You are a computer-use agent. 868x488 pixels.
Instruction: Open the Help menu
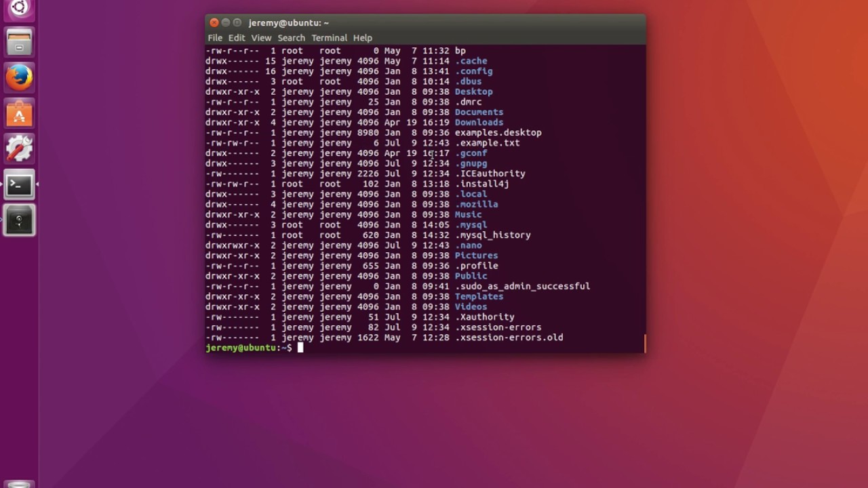pos(363,38)
